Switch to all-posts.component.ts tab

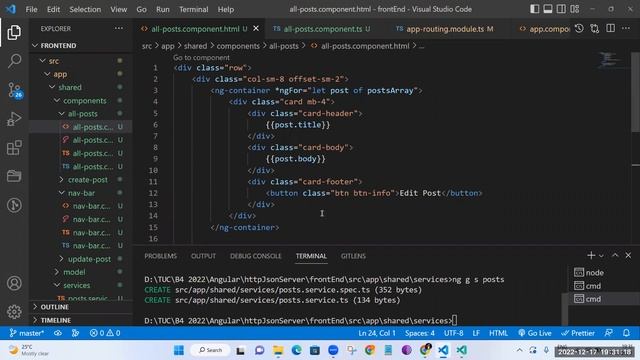tap(322, 29)
